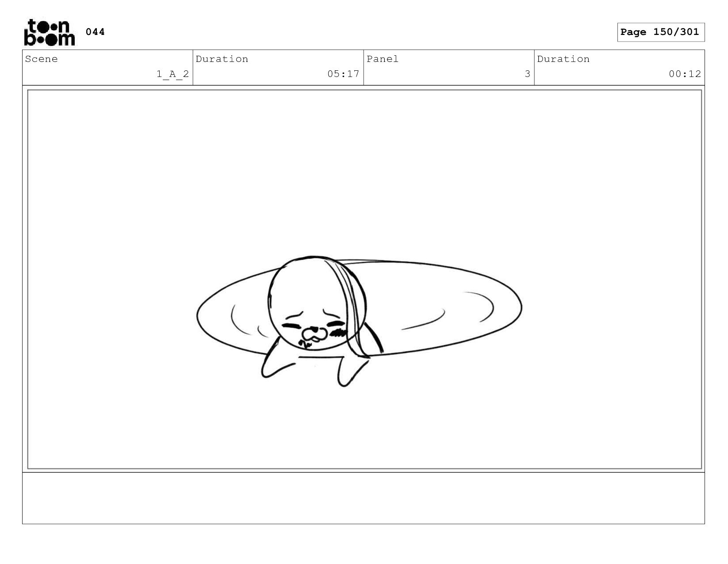
Task: Select panel number 3
Action: pyautogui.click(x=527, y=74)
